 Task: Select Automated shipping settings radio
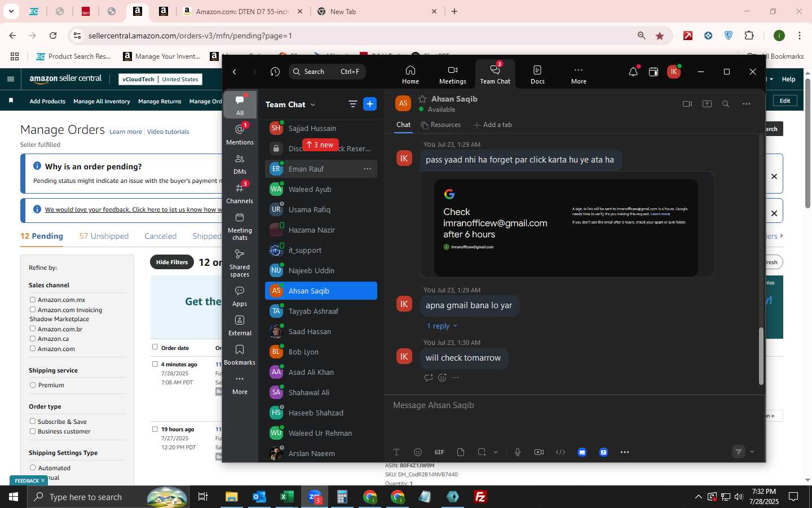pos(33,468)
